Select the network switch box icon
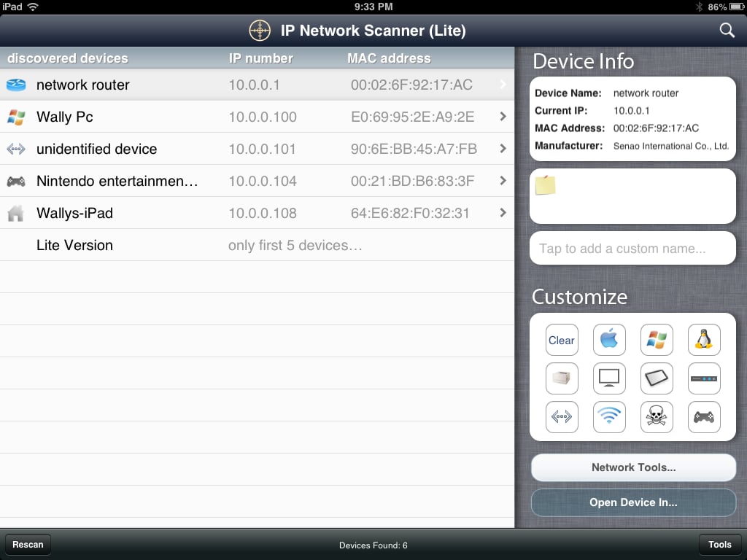 (x=704, y=378)
